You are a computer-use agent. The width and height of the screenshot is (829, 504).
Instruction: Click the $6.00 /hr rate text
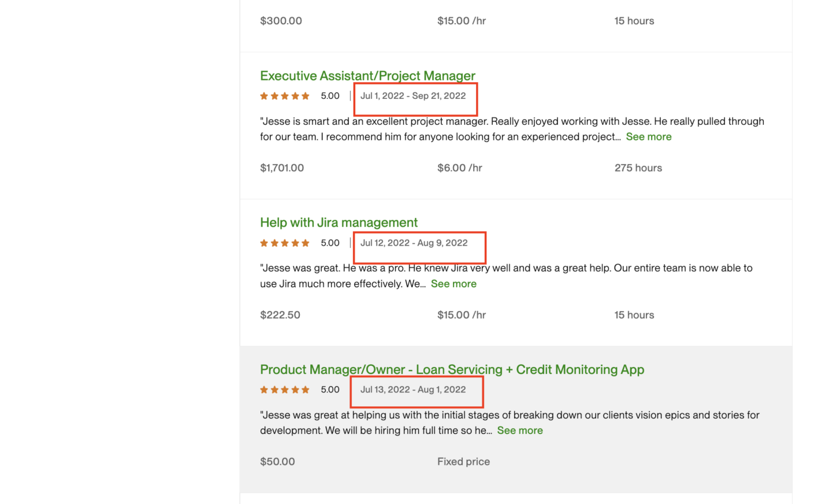459,168
